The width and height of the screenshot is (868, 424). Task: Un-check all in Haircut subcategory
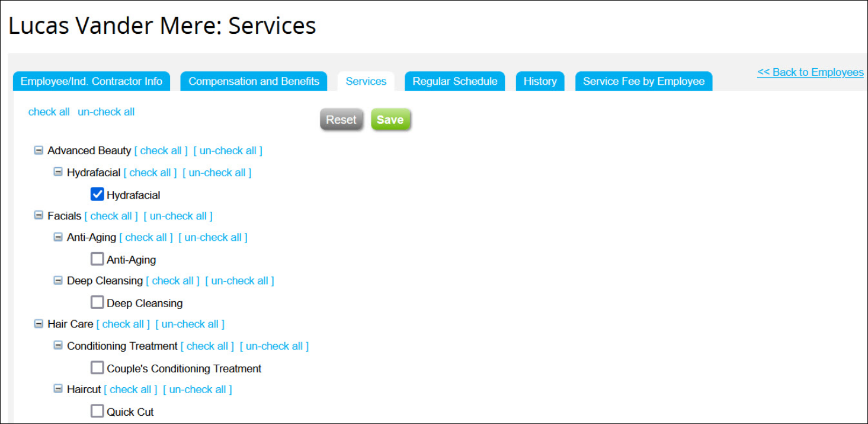coord(198,389)
